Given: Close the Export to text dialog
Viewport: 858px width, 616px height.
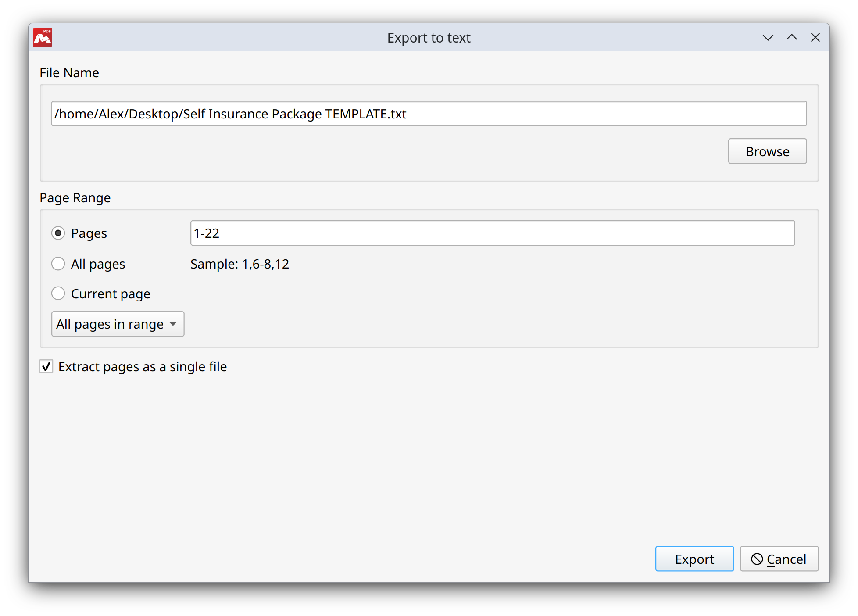Looking at the screenshot, I should click(815, 38).
